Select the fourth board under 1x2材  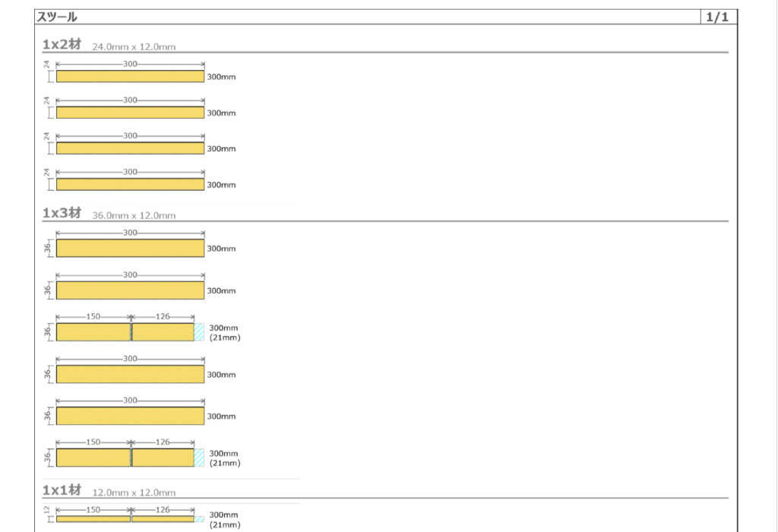coord(130,185)
